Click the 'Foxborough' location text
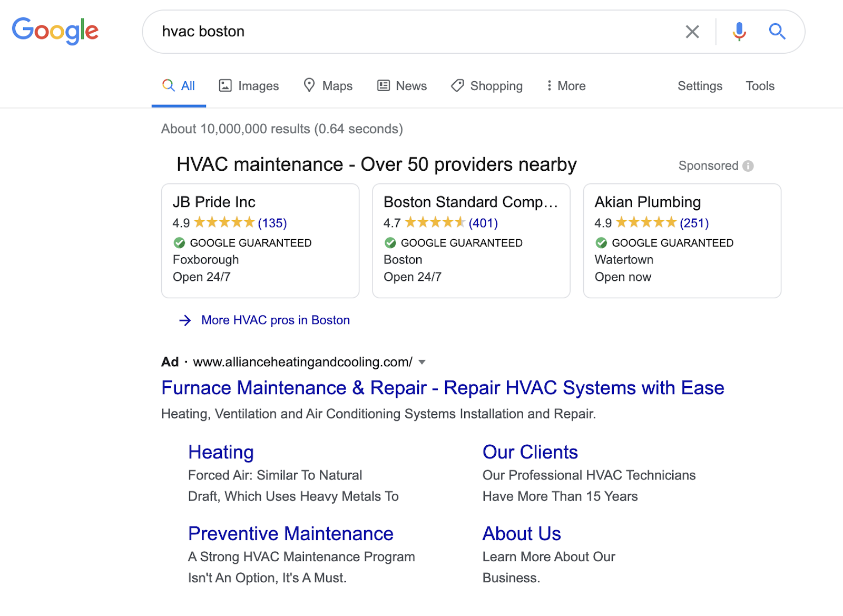Viewport: 843px width, 616px height. (x=206, y=260)
